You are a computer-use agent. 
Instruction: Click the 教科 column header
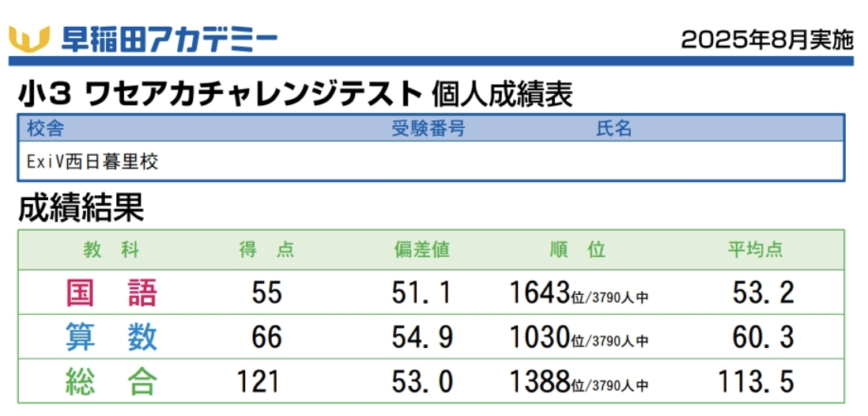111,251
